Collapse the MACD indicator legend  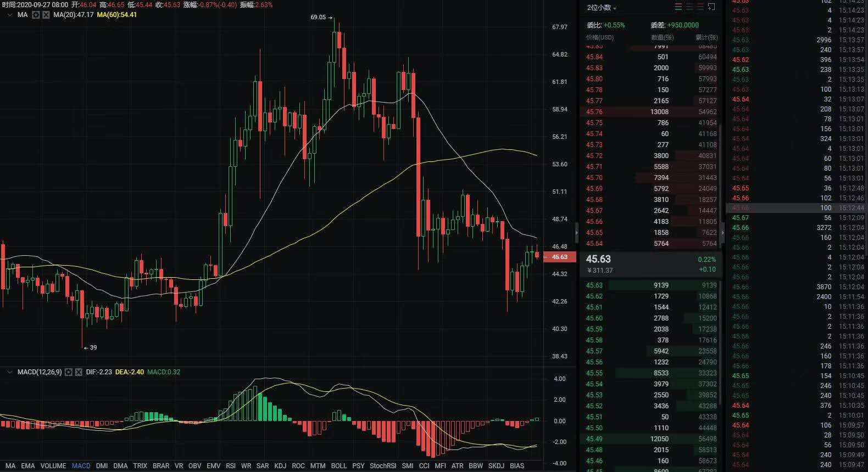[x=9, y=372]
